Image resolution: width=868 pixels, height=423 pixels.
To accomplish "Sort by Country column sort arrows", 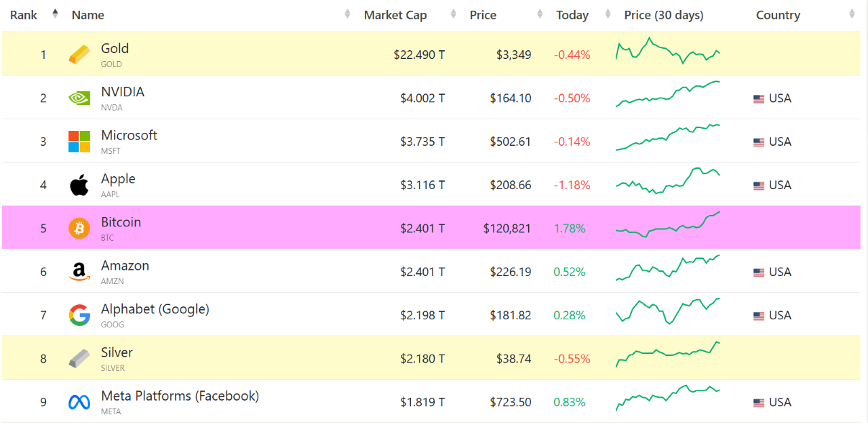I will pyautogui.click(x=852, y=14).
